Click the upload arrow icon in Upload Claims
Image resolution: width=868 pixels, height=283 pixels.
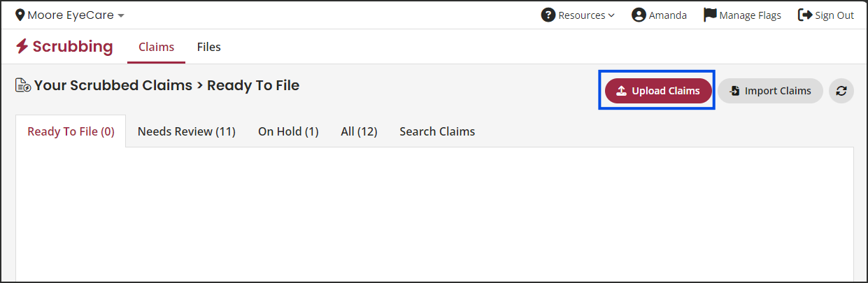tap(621, 91)
